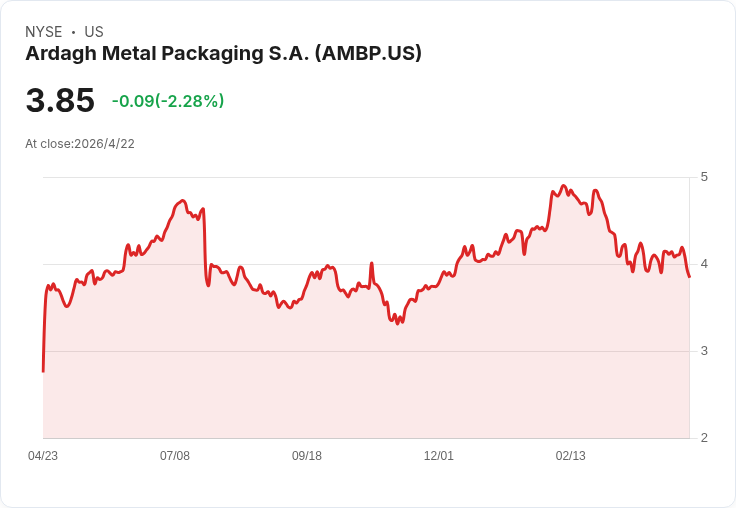The height and width of the screenshot is (508, 736).
Task: Click the 2 price axis label
Action: point(704,438)
